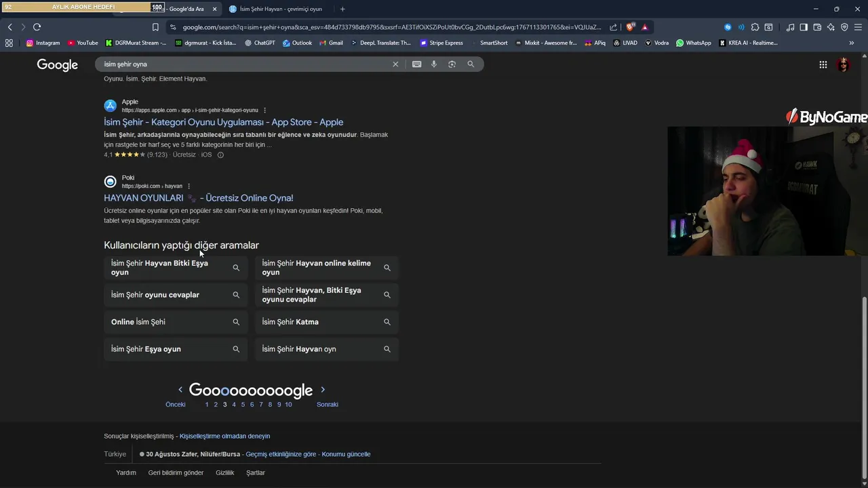
Task: Open the bookmarks bar apps grid icon
Action: pos(9,43)
